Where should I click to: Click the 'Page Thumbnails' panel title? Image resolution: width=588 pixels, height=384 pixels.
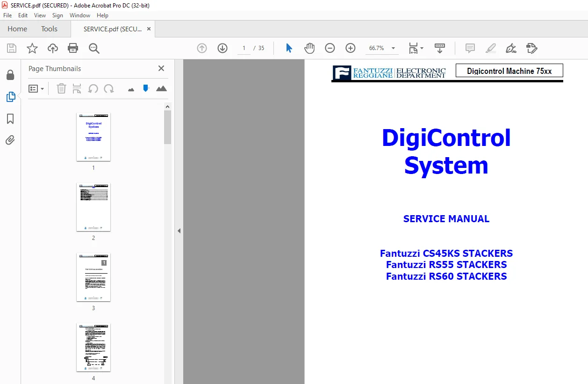point(55,68)
